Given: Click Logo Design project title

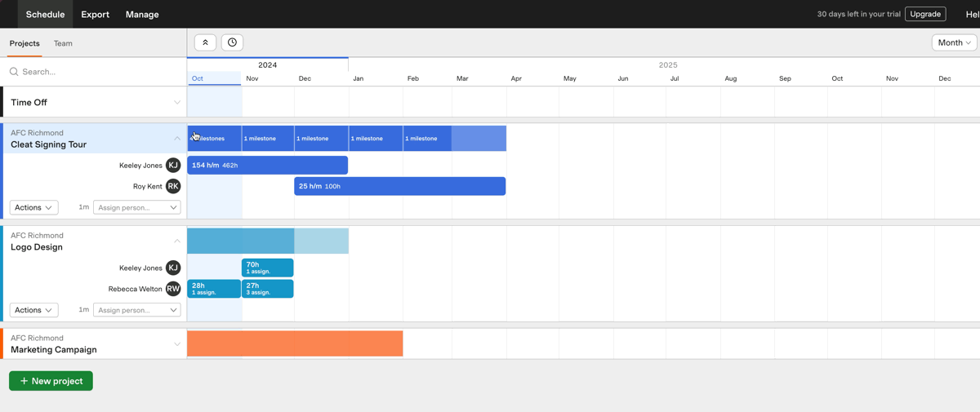Looking at the screenshot, I should pyautogui.click(x=37, y=247).
